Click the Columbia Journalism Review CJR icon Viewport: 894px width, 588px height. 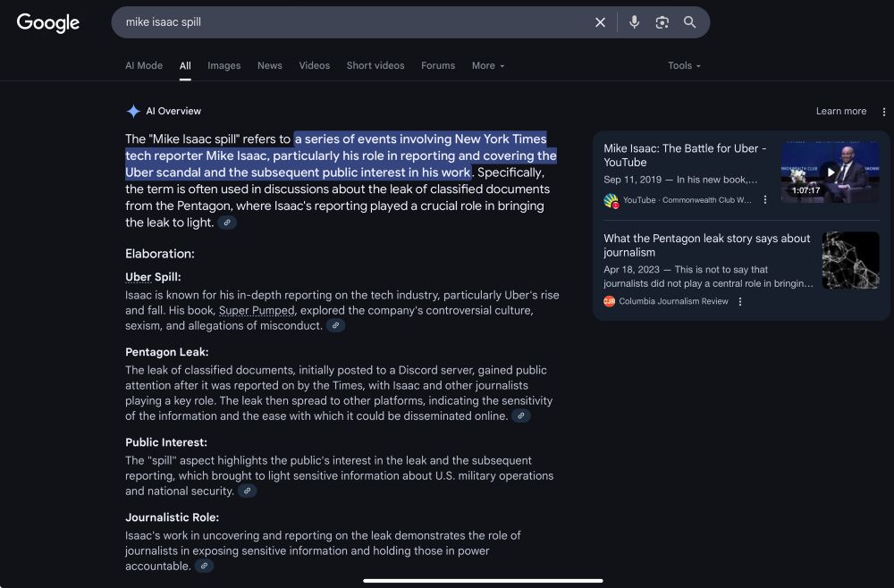pyautogui.click(x=610, y=301)
